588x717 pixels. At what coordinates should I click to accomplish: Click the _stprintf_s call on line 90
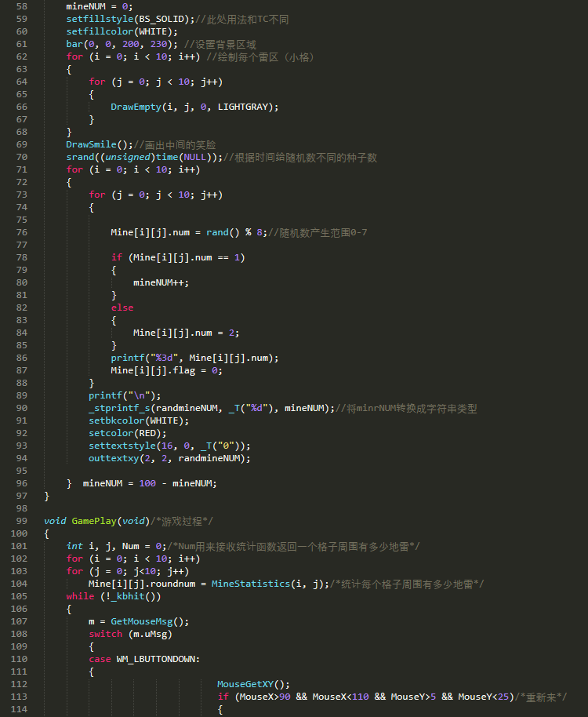(x=212, y=408)
